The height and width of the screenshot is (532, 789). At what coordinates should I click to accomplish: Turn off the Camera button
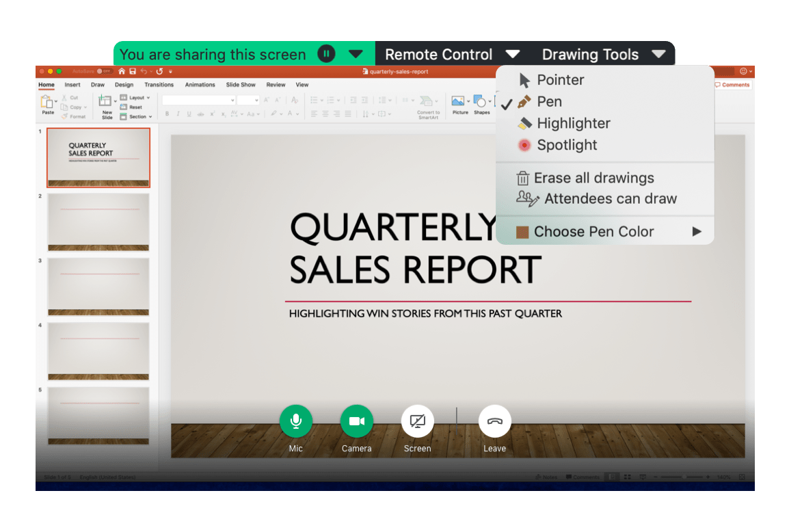356,421
